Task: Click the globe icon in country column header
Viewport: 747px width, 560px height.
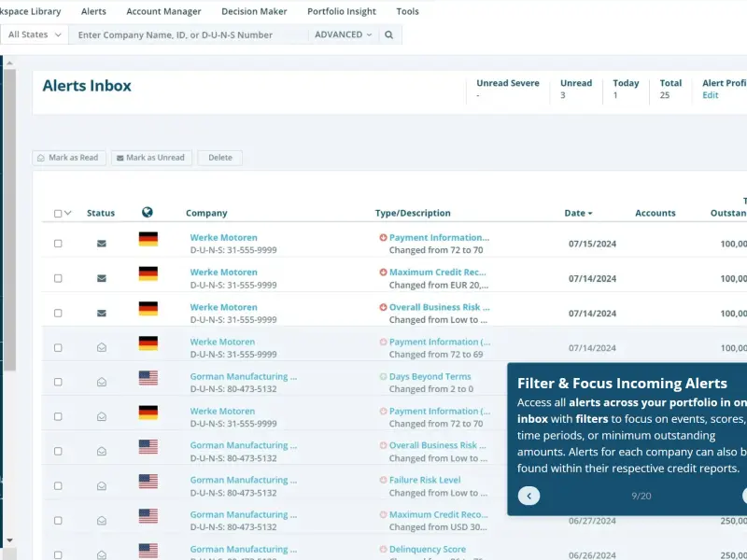Action: [148, 212]
